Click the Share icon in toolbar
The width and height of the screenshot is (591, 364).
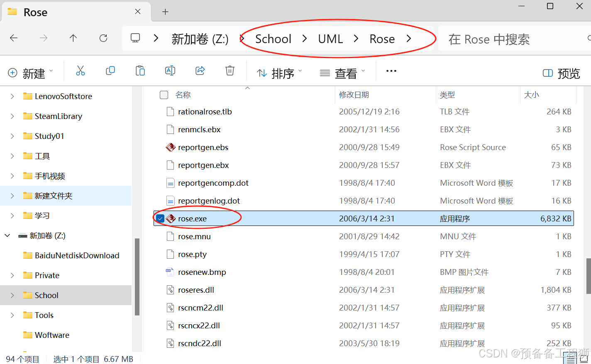(200, 71)
